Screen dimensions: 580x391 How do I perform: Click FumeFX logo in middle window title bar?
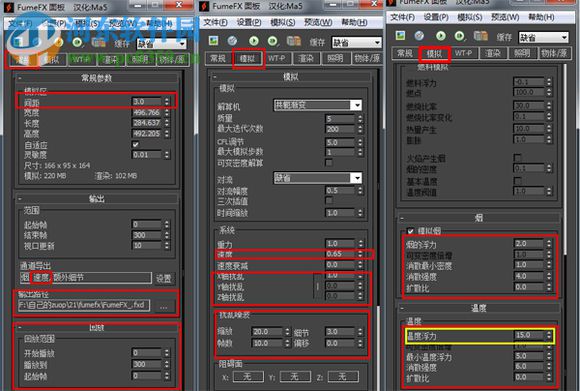[204, 6]
